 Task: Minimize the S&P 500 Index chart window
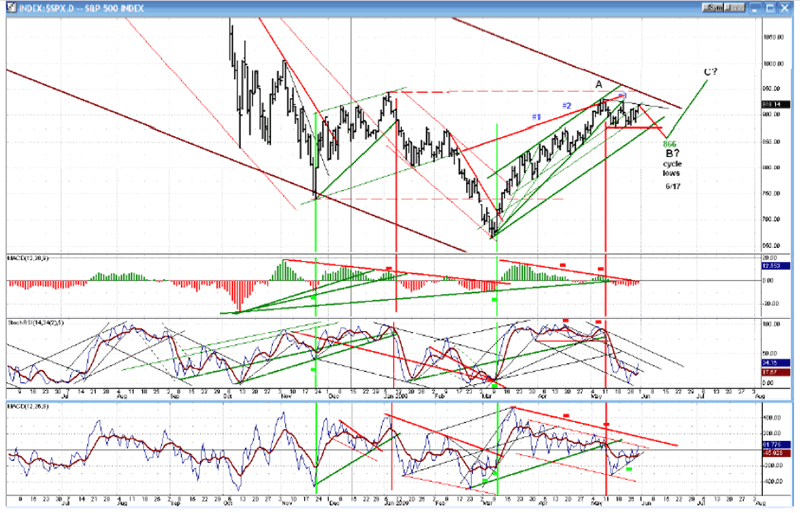[x=756, y=8]
